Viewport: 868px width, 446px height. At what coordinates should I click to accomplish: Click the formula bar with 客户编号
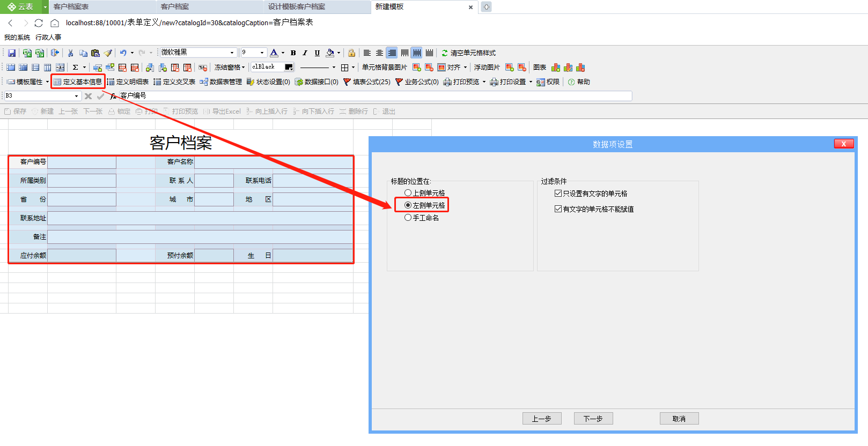tap(374, 96)
